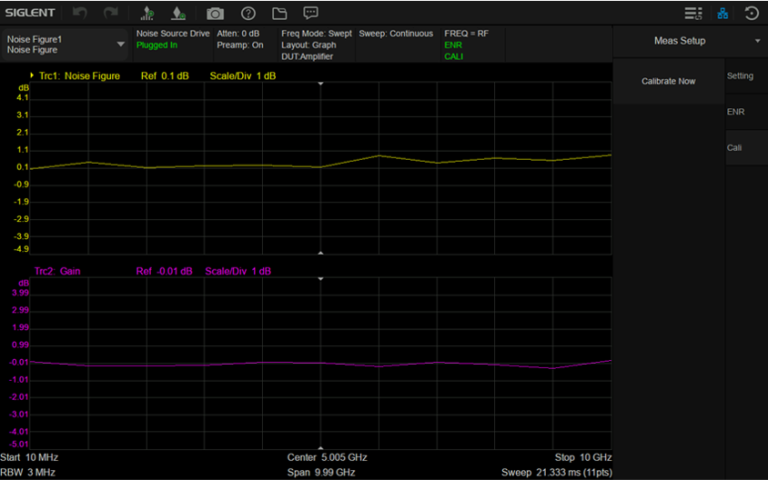The image size is (768, 480).
Task: Click the preset reset icon at top right
Action: coord(751,13)
